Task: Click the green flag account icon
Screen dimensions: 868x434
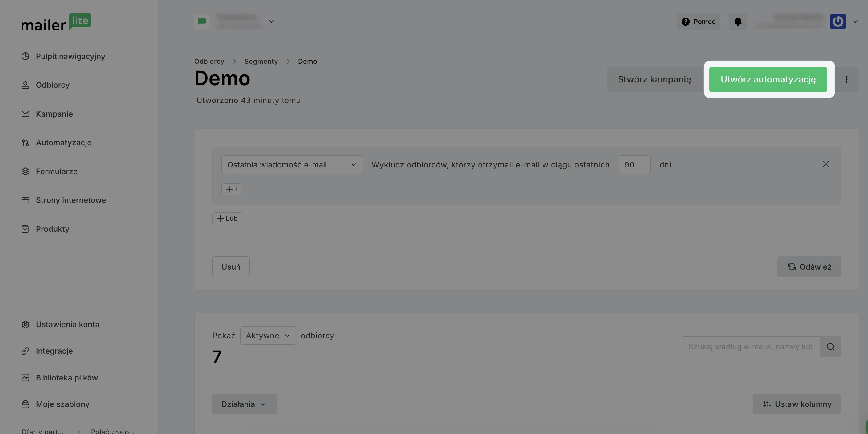Action: (x=202, y=22)
